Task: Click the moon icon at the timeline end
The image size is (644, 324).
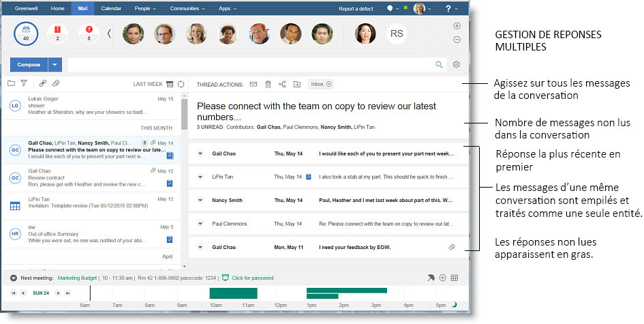Action: click(455, 305)
